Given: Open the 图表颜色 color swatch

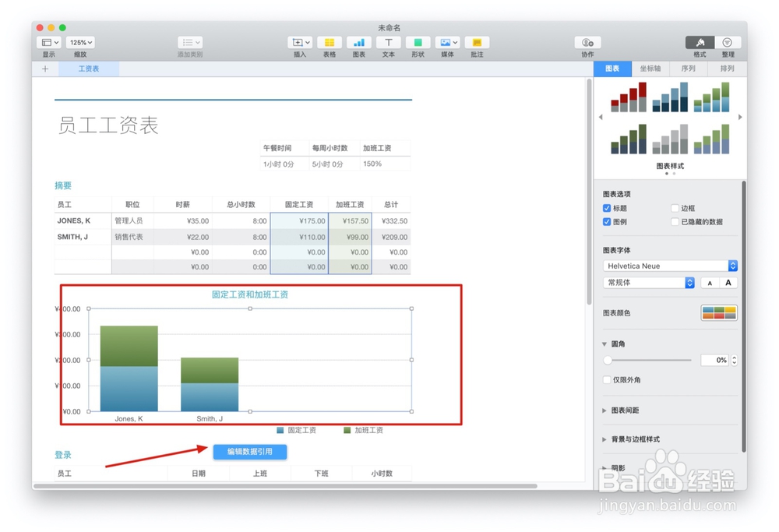Looking at the screenshot, I should [718, 312].
